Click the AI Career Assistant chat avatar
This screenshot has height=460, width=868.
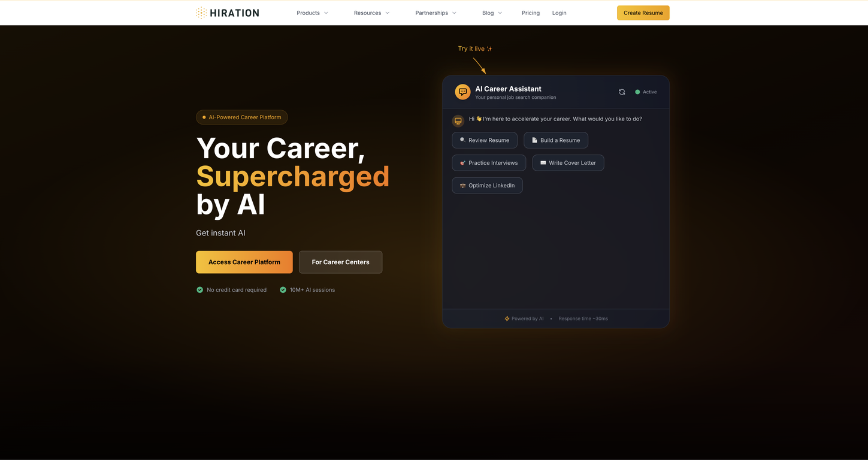(x=462, y=92)
